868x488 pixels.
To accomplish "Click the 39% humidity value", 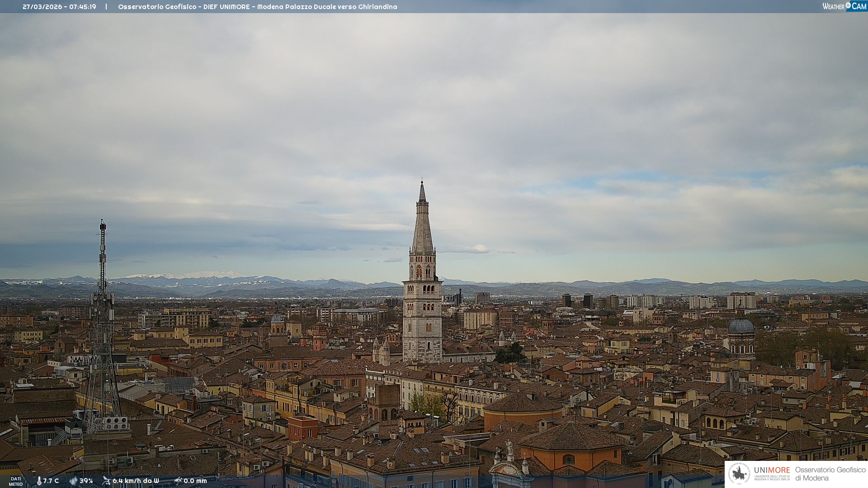I will coord(86,481).
